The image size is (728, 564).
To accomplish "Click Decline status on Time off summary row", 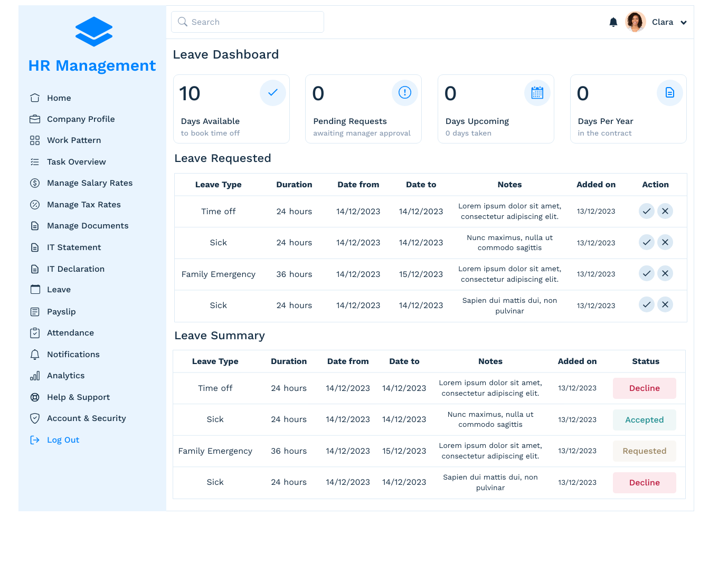I will pos(644,388).
